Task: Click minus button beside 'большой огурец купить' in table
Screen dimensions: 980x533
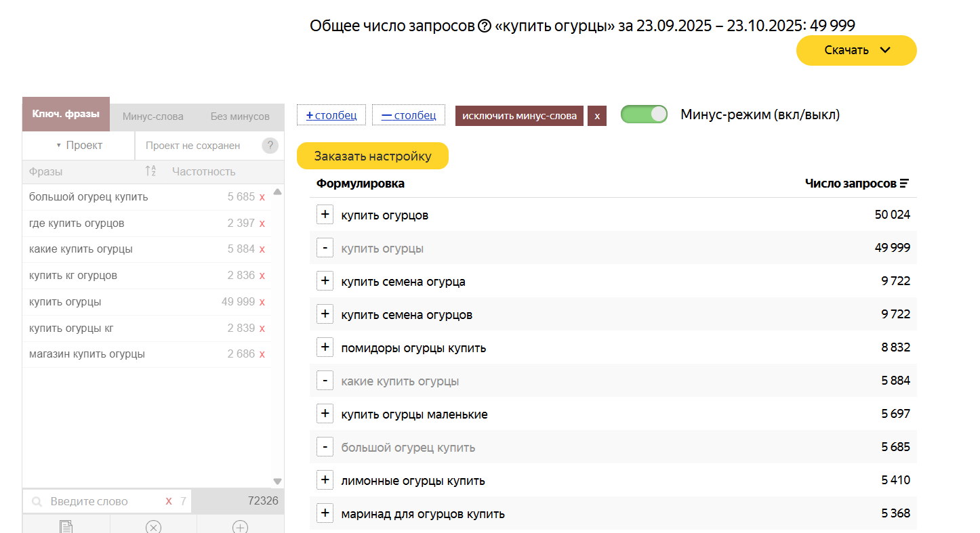Action: [x=325, y=447]
